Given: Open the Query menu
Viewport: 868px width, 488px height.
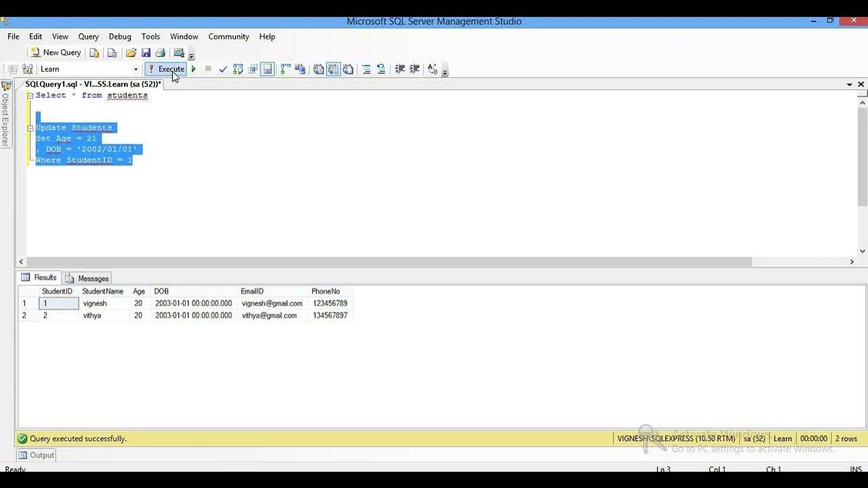Looking at the screenshot, I should (88, 37).
